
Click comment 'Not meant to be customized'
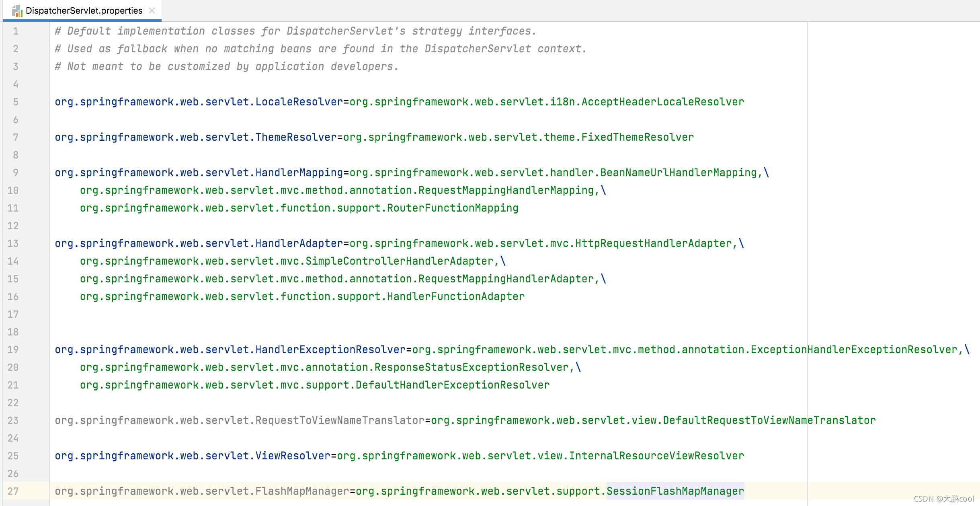point(227,67)
